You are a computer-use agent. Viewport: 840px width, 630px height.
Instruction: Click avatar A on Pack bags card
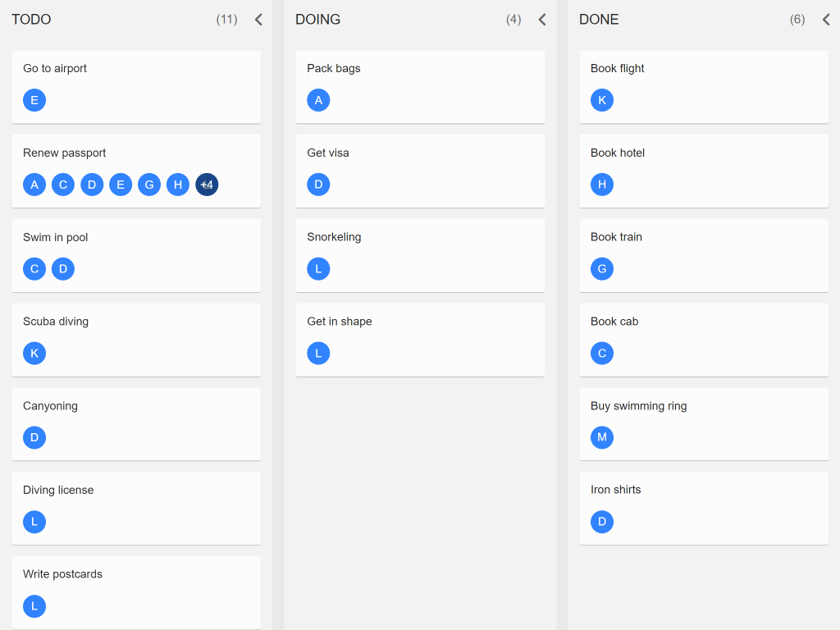click(318, 100)
